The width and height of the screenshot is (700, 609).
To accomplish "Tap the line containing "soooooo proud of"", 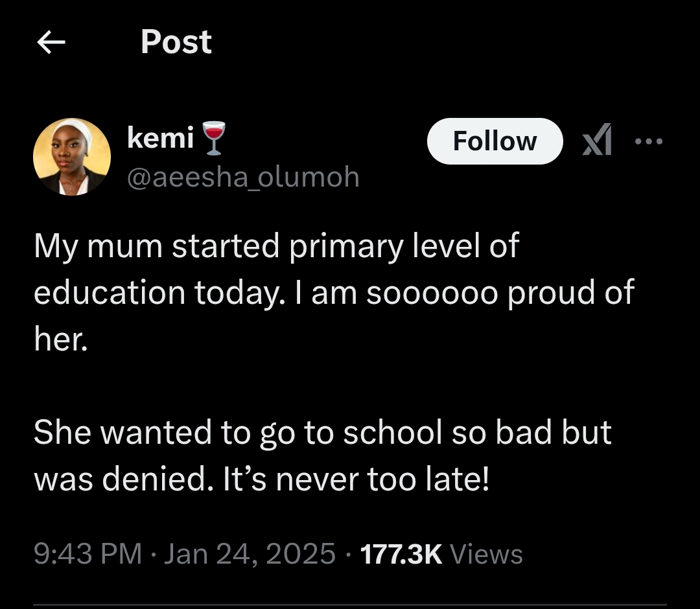I will [499, 293].
